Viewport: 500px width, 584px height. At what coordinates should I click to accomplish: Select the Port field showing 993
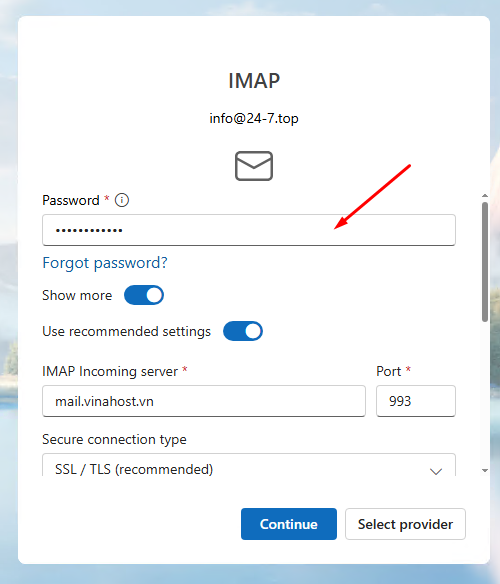(x=416, y=401)
